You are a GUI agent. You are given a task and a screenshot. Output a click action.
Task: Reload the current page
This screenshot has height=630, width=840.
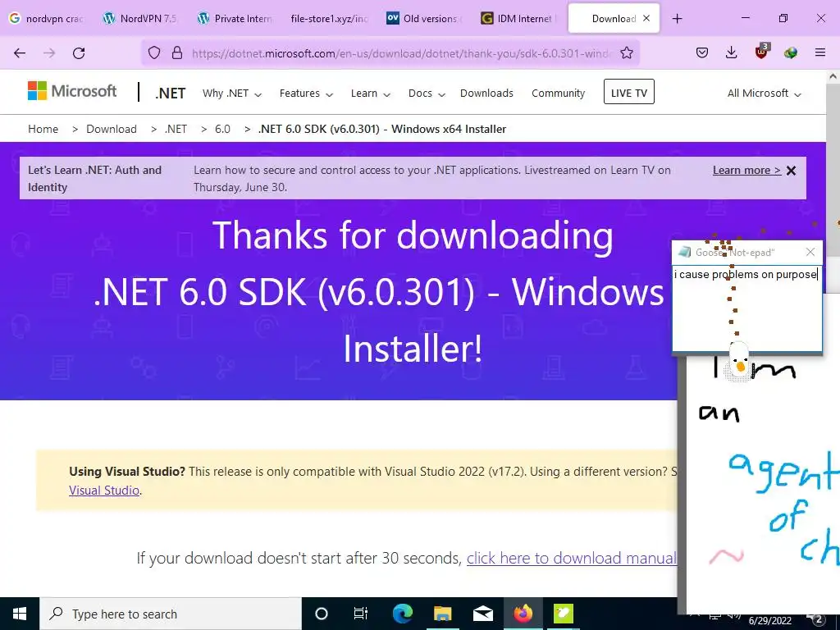(79, 53)
